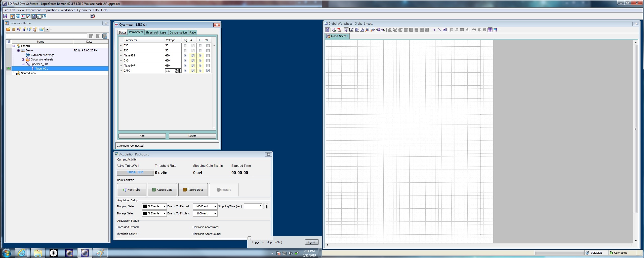Enable the Log checkbox for FSC
Image resolution: width=644 pixels, height=258 pixels.
(185, 46)
